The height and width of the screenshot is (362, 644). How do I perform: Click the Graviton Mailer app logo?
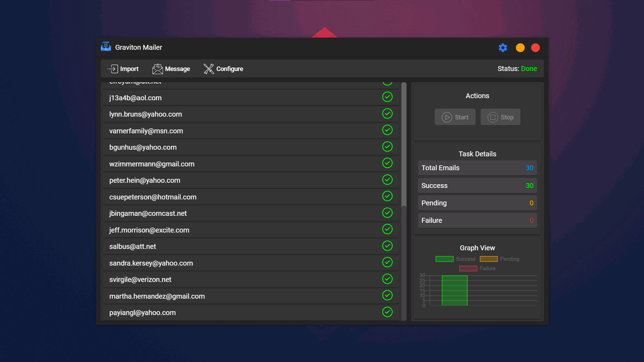pyautogui.click(x=106, y=47)
